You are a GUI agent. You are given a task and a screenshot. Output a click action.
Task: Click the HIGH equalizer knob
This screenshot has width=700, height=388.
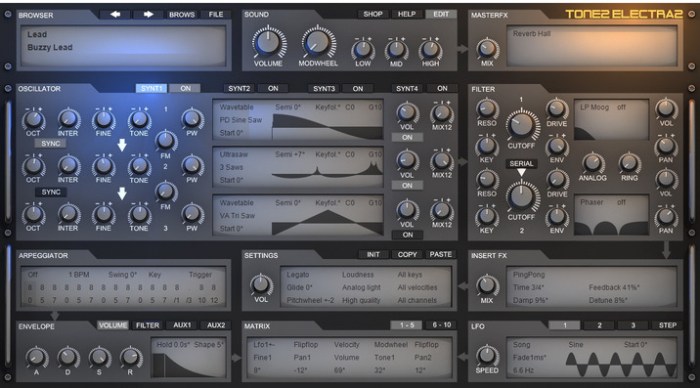(x=430, y=49)
